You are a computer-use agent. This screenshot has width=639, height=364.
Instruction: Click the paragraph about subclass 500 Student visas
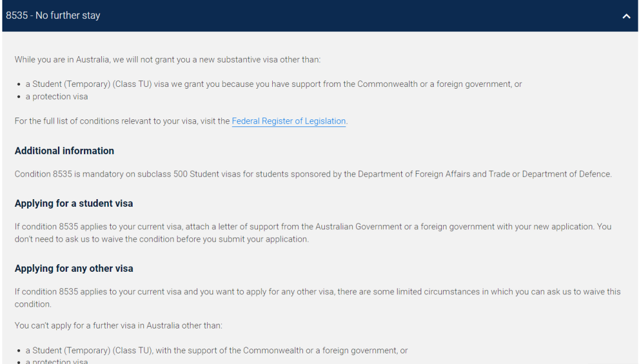coord(313,174)
